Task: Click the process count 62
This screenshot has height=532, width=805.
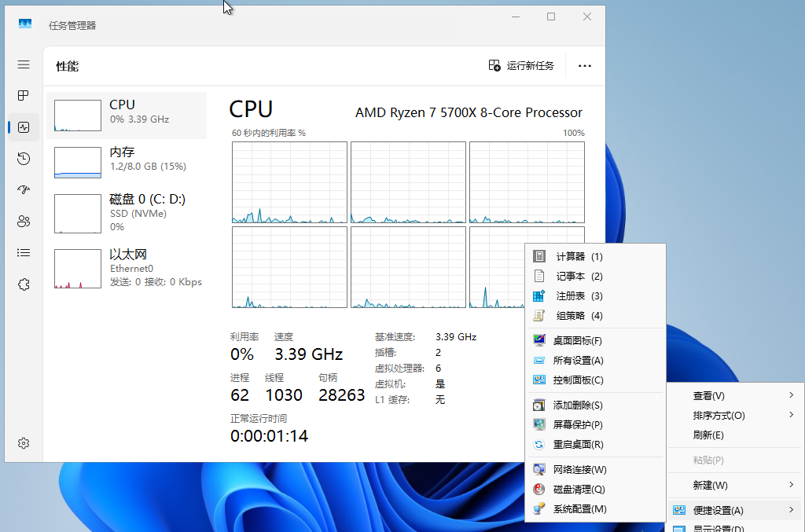Action: (x=240, y=395)
